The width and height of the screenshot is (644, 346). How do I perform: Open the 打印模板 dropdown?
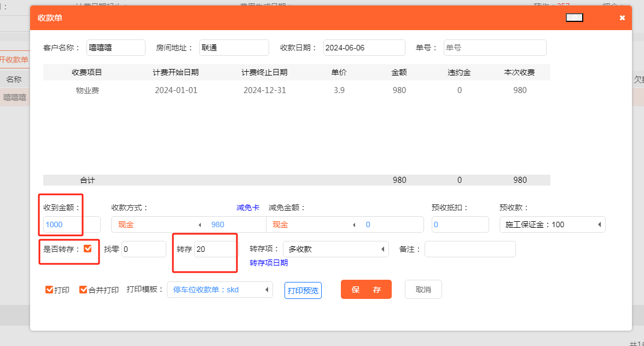click(219, 290)
